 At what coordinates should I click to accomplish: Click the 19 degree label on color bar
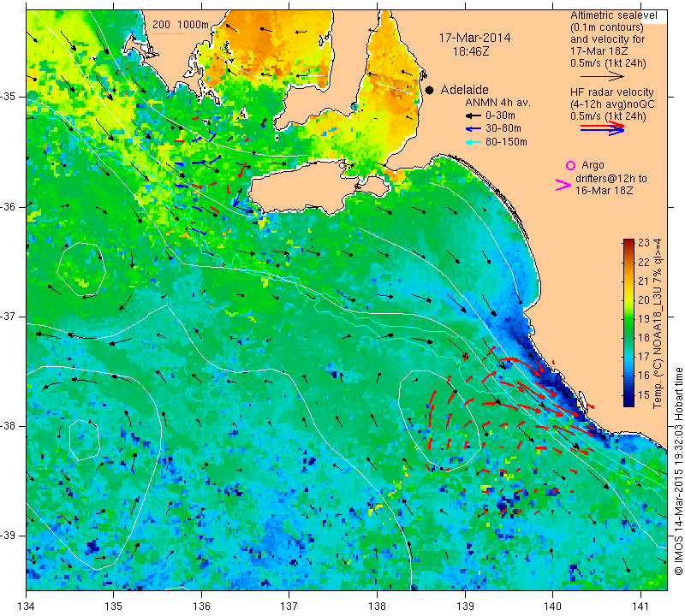click(x=644, y=319)
